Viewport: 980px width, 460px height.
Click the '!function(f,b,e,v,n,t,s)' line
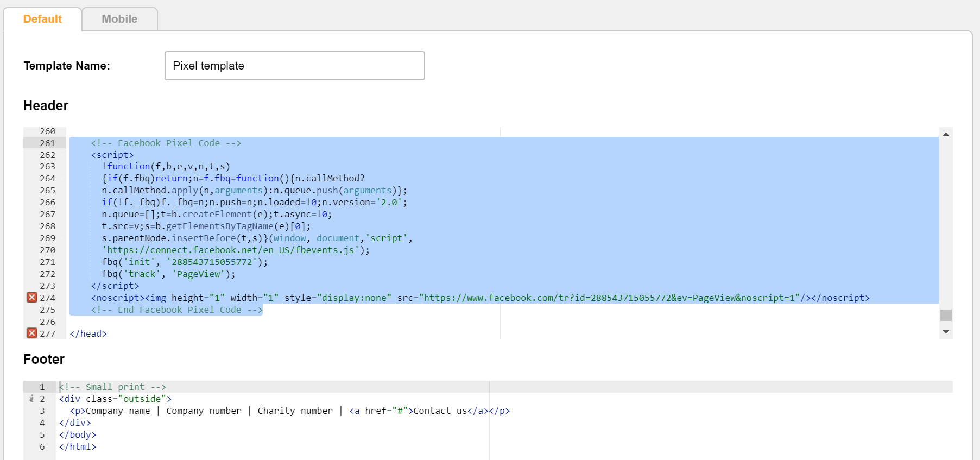166,167
